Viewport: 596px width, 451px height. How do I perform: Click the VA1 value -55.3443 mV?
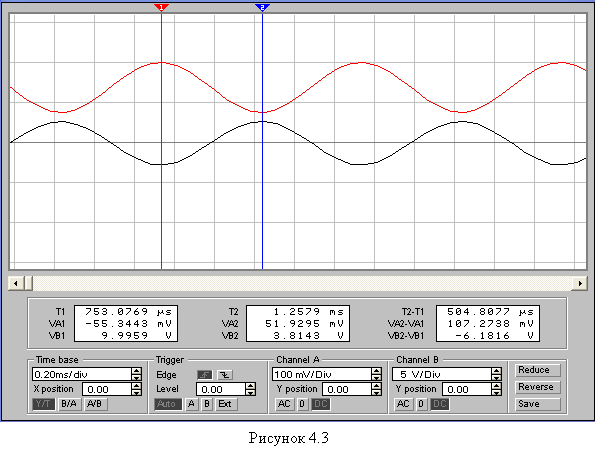(128, 324)
